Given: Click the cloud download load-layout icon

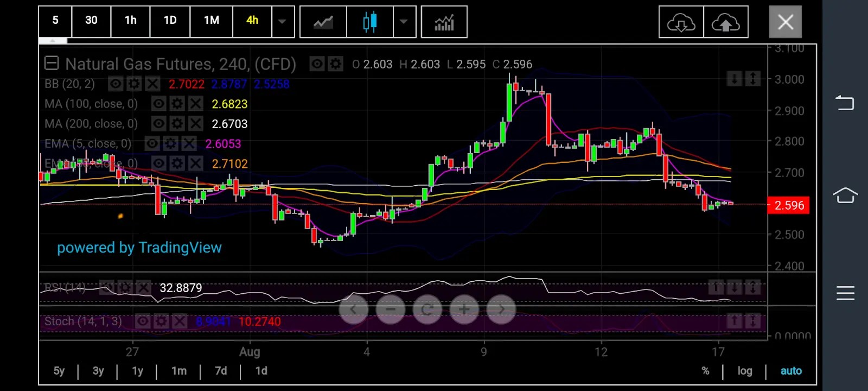Looking at the screenshot, I should tap(681, 22).
